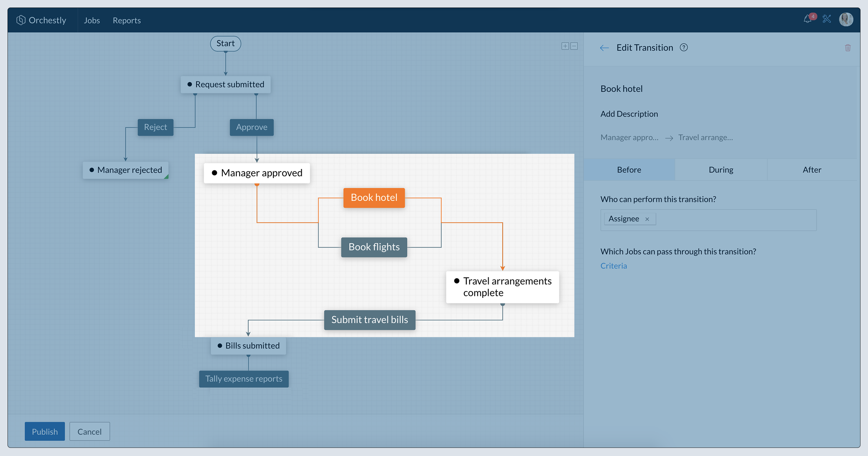Click the help question mark icon
Viewport: 868px width, 456px height.
tap(684, 47)
